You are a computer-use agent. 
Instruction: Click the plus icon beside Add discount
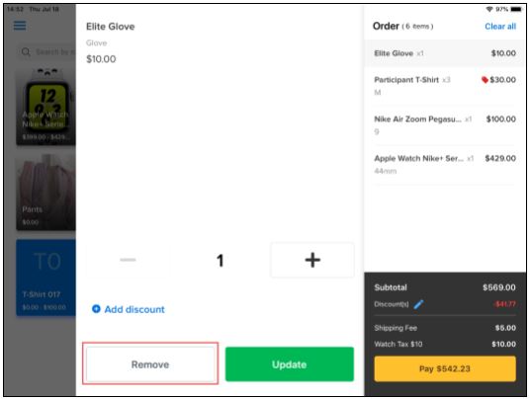[96, 309]
